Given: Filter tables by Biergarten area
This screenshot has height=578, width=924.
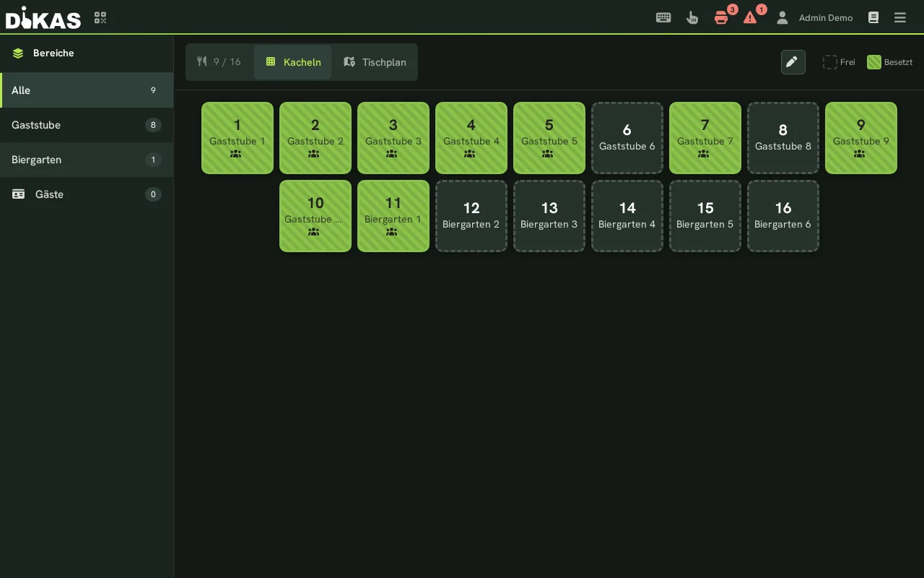Looking at the screenshot, I should coord(87,160).
